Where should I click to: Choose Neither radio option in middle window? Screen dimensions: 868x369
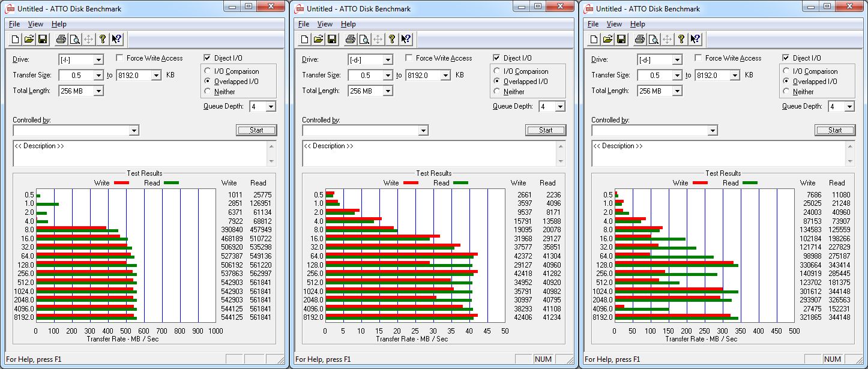497,92
